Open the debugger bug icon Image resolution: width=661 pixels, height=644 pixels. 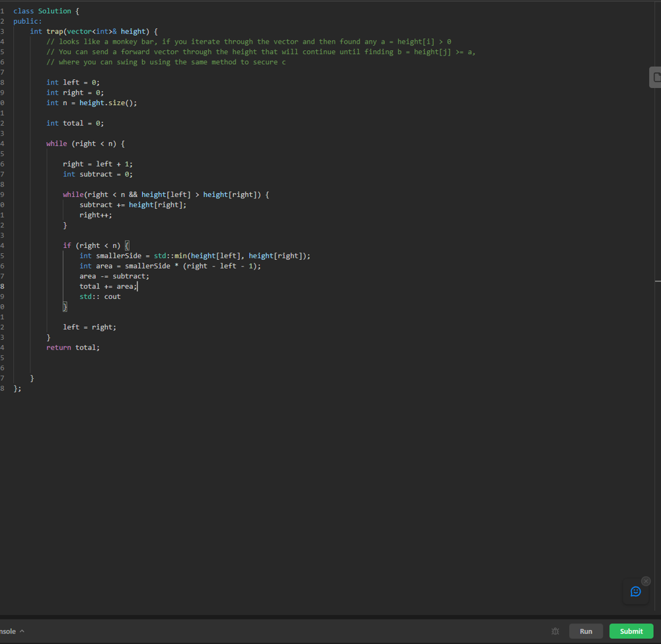pos(555,631)
